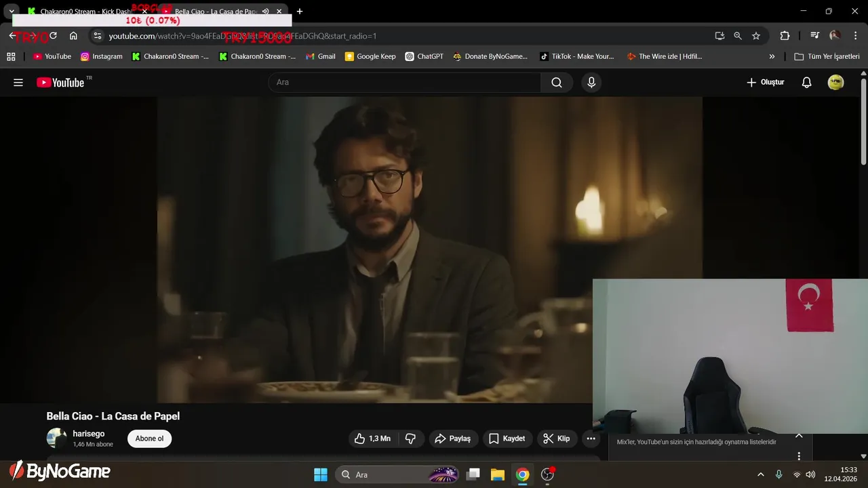Switch to Chakaron0 Stream Kick Dashboard tab
The width and height of the screenshot is (868, 488).
pos(87,12)
